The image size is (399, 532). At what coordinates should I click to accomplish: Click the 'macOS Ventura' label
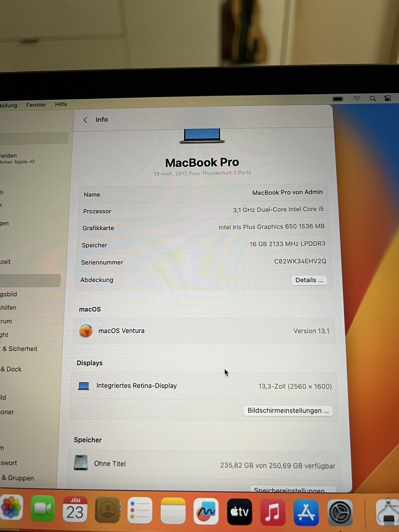click(121, 331)
